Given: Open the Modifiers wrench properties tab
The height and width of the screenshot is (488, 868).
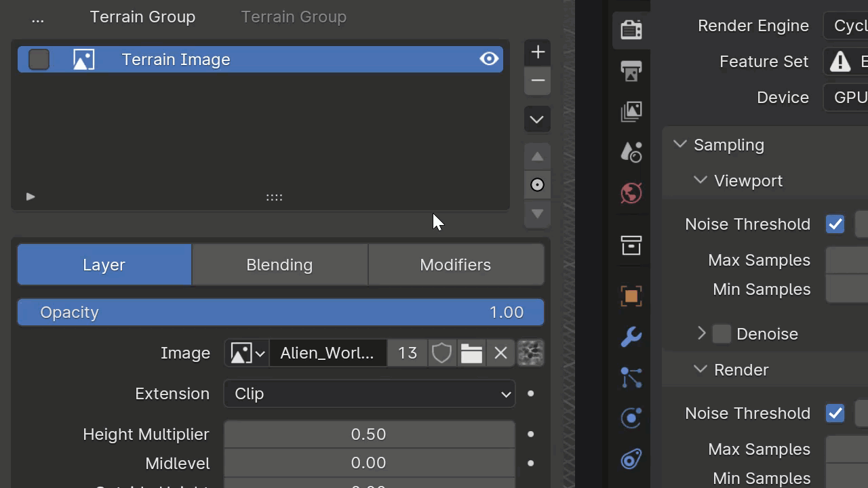Looking at the screenshot, I should tap(631, 337).
